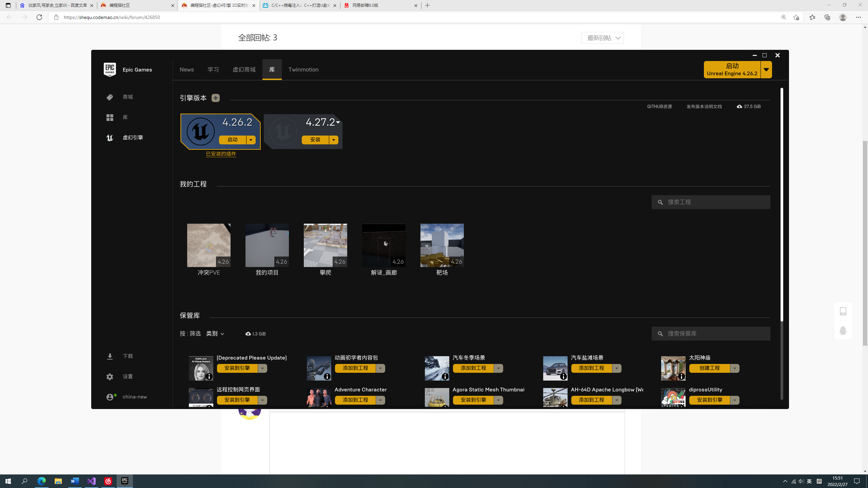868x488 pixels.
Task: Show info for Deprecated Please Update asset
Action: [x=209, y=377]
